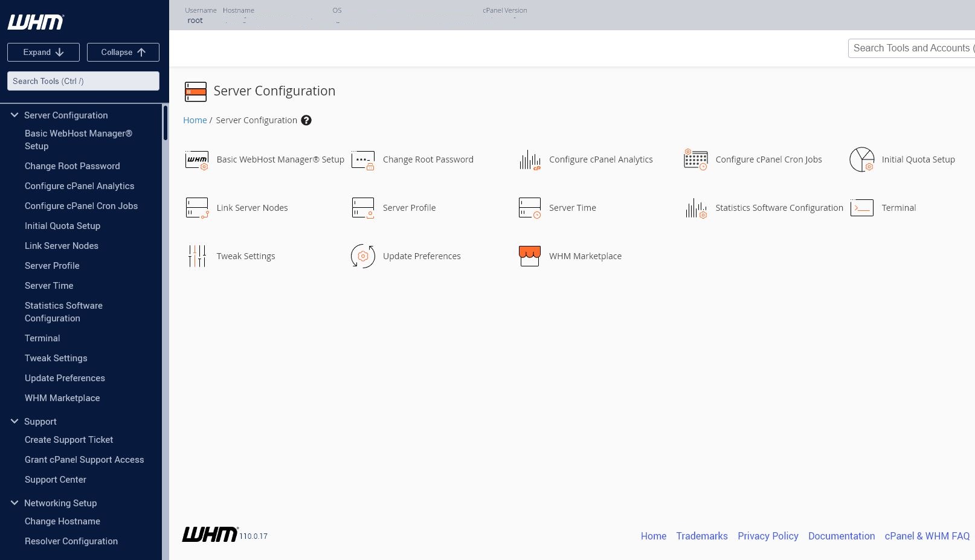
Task: Select Server Profile in sidebar
Action: point(52,266)
